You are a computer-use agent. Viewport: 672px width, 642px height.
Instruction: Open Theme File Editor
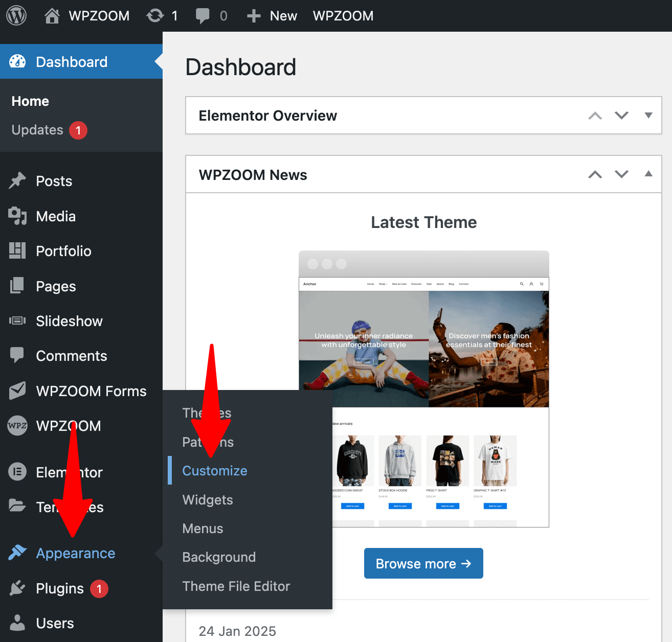[236, 586]
